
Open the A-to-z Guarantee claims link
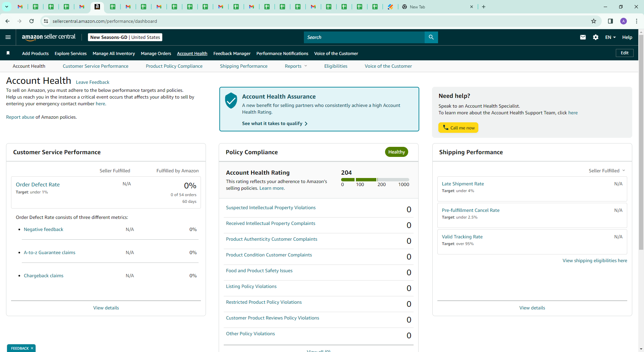[50, 252]
